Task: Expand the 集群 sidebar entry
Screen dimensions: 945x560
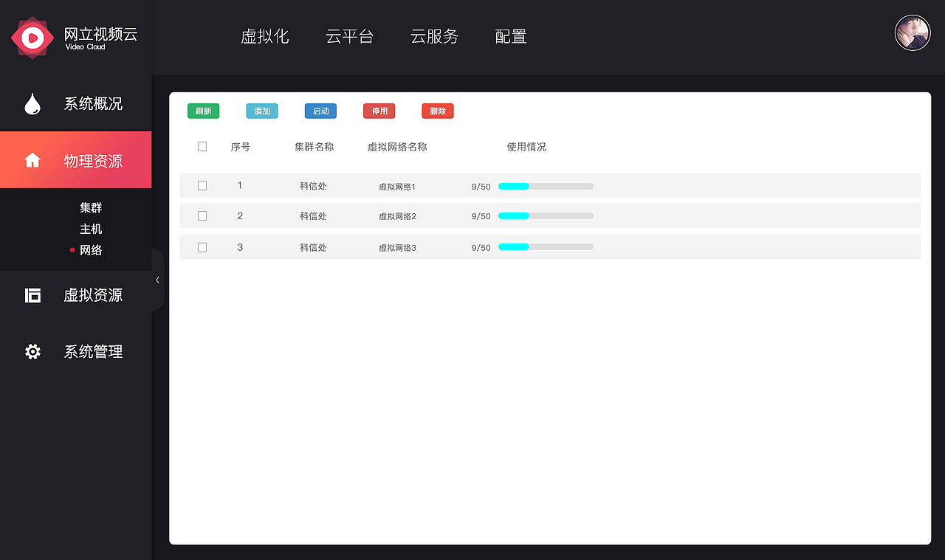Action: (x=91, y=207)
